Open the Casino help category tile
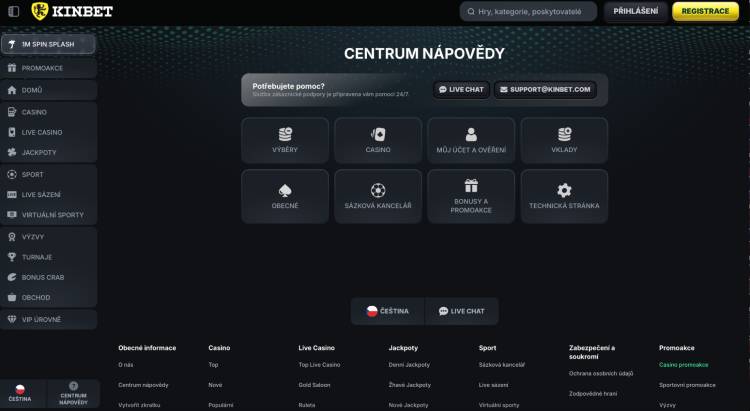 (377, 140)
